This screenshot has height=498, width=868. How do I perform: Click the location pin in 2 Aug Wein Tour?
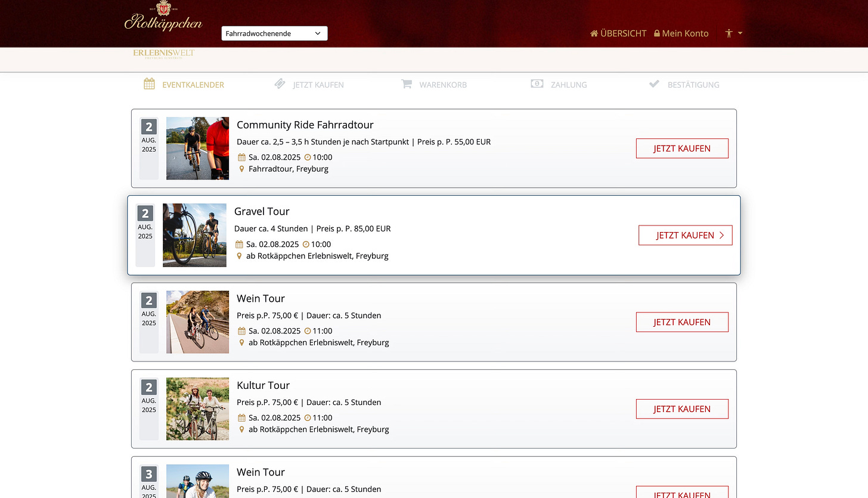point(241,342)
